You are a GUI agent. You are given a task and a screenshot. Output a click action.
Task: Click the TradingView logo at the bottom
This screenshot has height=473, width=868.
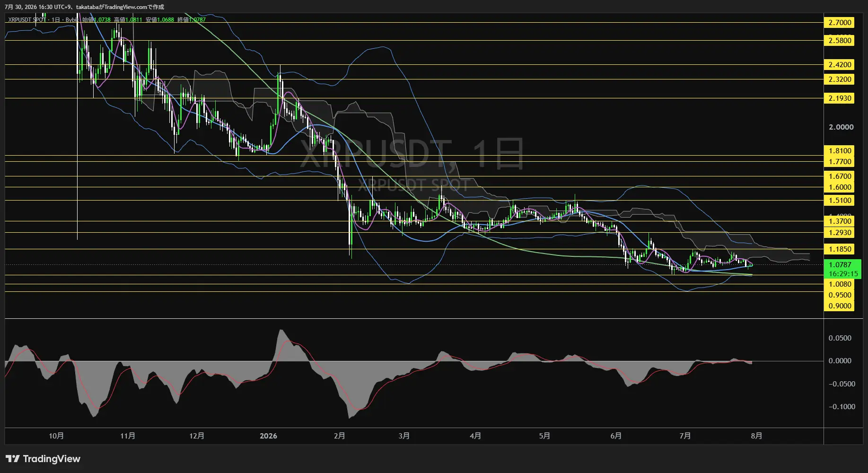click(43, 459)
